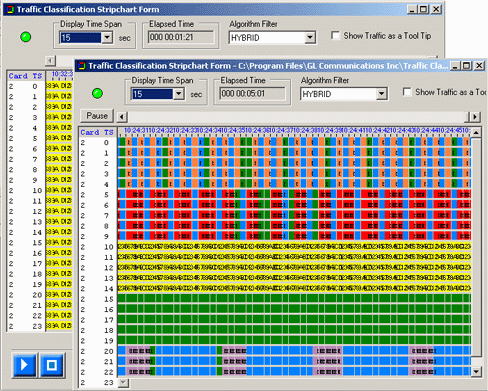
Task: Pause the stripchart in the front window
Action: pos(97,116)
